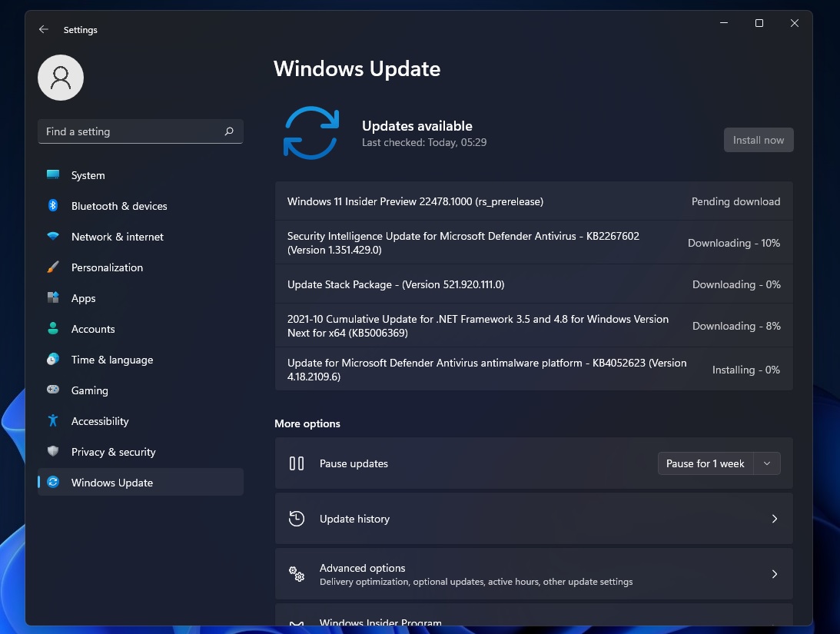Image resolution: width=840 pixels, height=634 pixels.
Task: Click the Apps grid icon
Action: coord(53,297)
